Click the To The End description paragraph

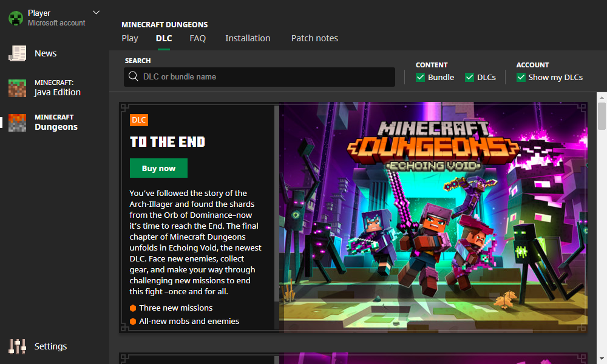pyautogui.click(x=195, y=242)
